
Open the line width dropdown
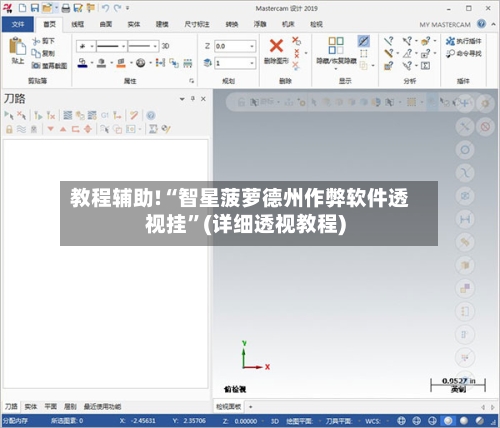coord(155,46)
